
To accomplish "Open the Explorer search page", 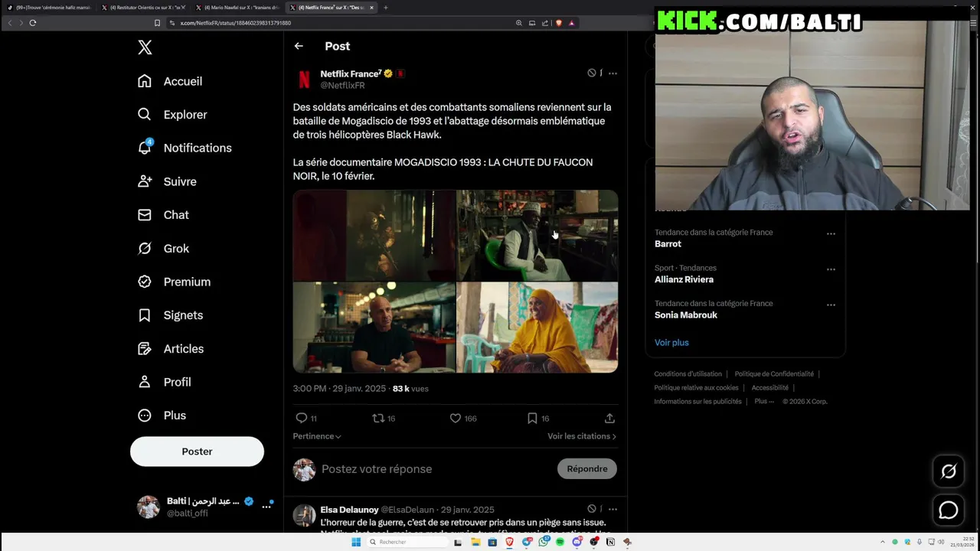I will pyautogui.click(x=172, y=115).
